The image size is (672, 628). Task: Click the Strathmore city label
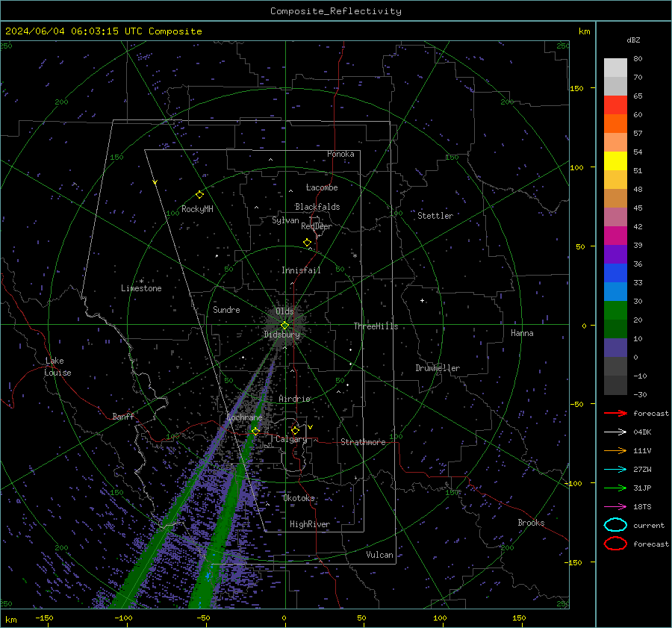(363, 442)
